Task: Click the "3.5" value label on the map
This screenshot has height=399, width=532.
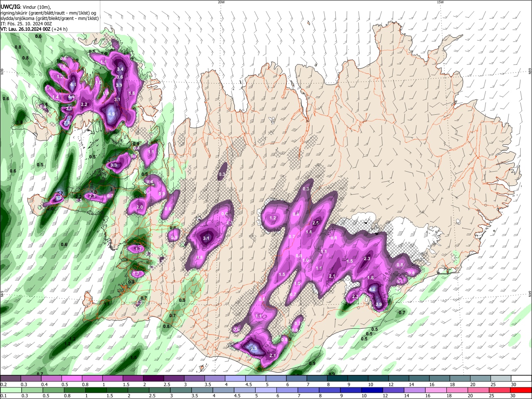Action: (69, 109)
